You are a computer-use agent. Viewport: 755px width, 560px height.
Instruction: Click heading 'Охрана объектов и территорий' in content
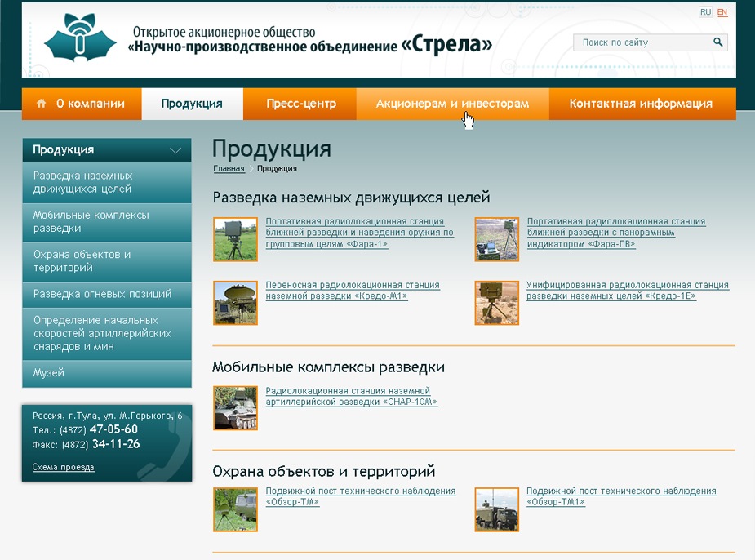[x=323, y=471]
